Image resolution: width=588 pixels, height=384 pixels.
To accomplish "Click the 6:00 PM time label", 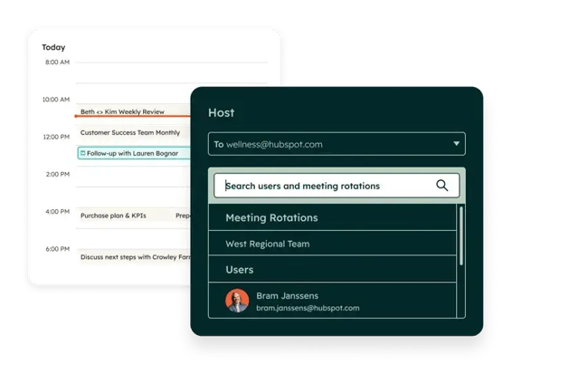I will (x=57, y=249).
